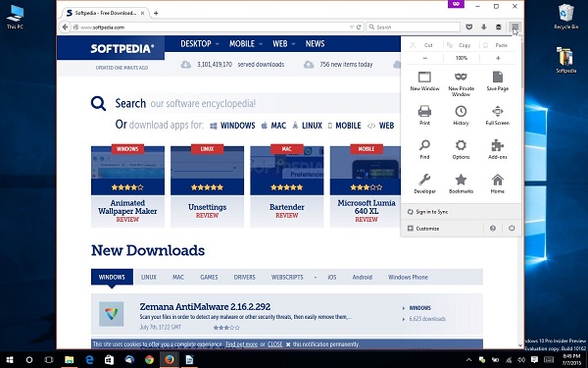588x368 pixels.
Task: Click the Print icon in menu
Action: [424, 111]
